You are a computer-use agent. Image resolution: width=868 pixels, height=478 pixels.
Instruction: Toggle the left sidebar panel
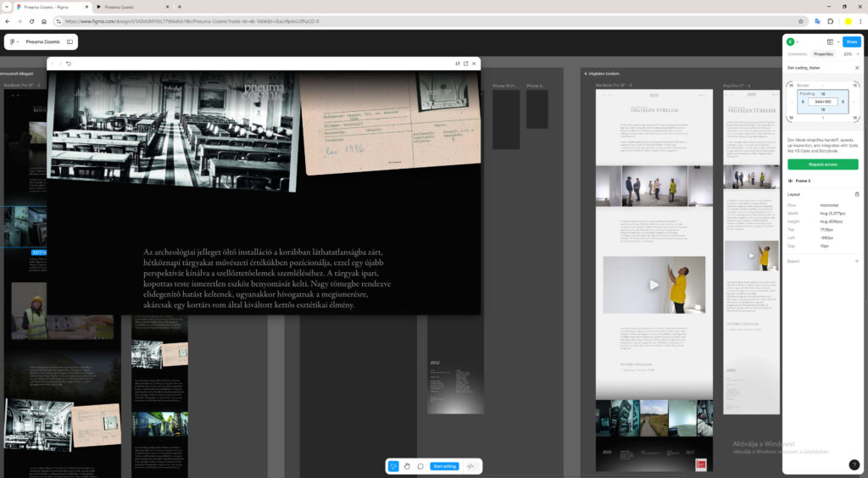(x=70, y=42)
